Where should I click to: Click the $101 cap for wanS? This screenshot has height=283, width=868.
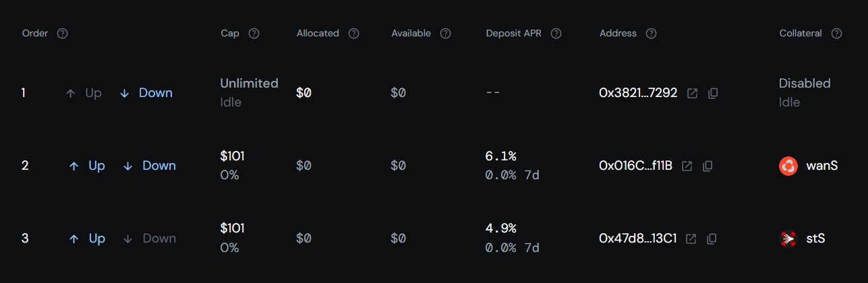pyautogui.click(x=232, y=156)
